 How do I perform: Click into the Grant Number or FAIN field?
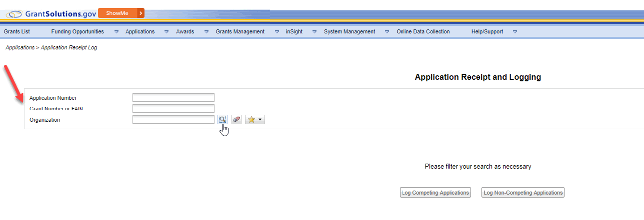(x=173, y=109)
